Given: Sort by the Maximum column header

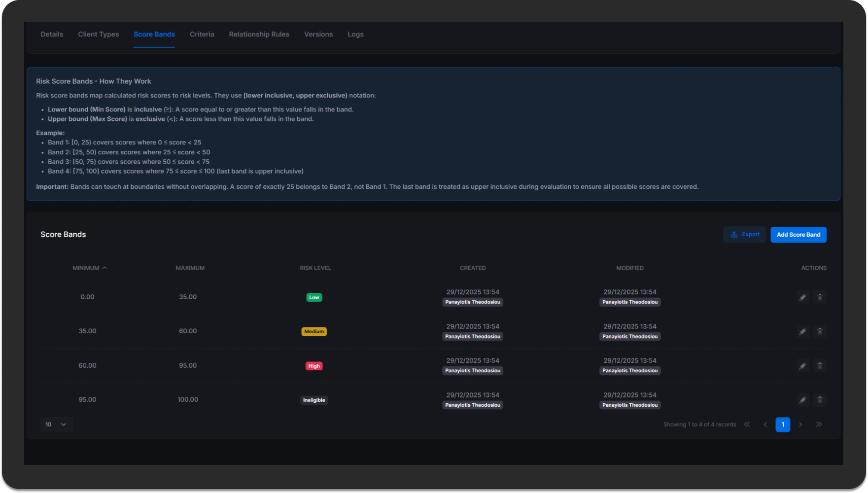Looking at the screenshot, I should click(x=190, y=268).
